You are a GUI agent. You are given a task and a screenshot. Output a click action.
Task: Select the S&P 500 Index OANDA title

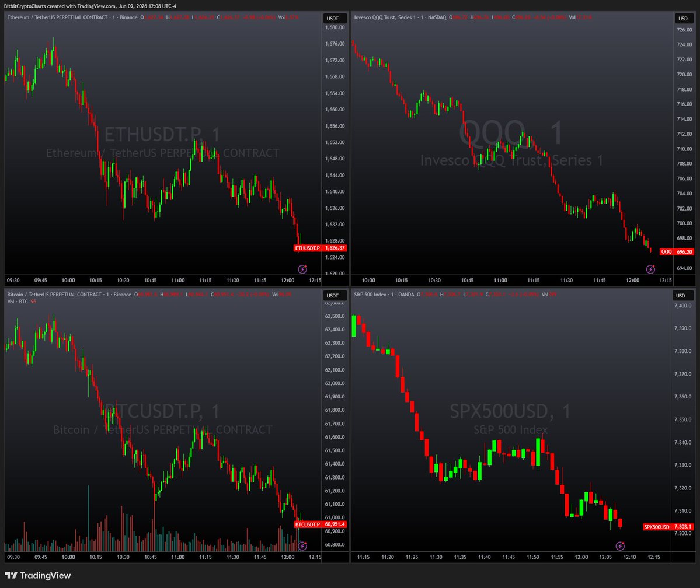pyautogui.click(x=384, y=295)
